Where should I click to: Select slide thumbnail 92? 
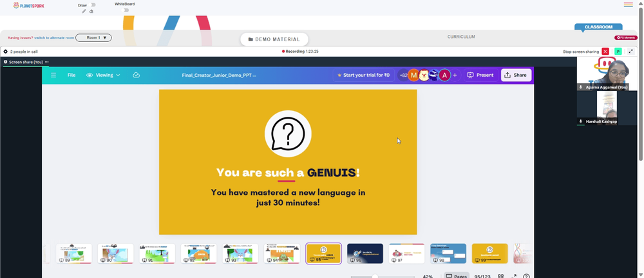(199, 253)
